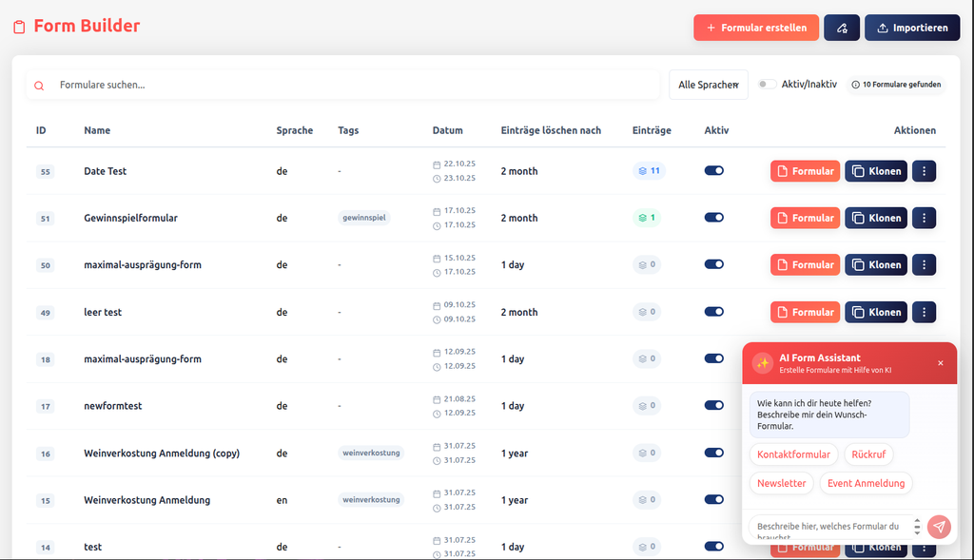This screenshot has width=974, height=560.
Task: Click the entries badge for leer test
Action: coord(647,312)
